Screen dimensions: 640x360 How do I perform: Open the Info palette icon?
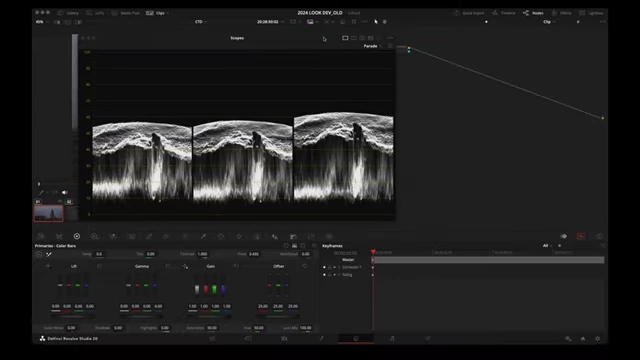[599, 236]
